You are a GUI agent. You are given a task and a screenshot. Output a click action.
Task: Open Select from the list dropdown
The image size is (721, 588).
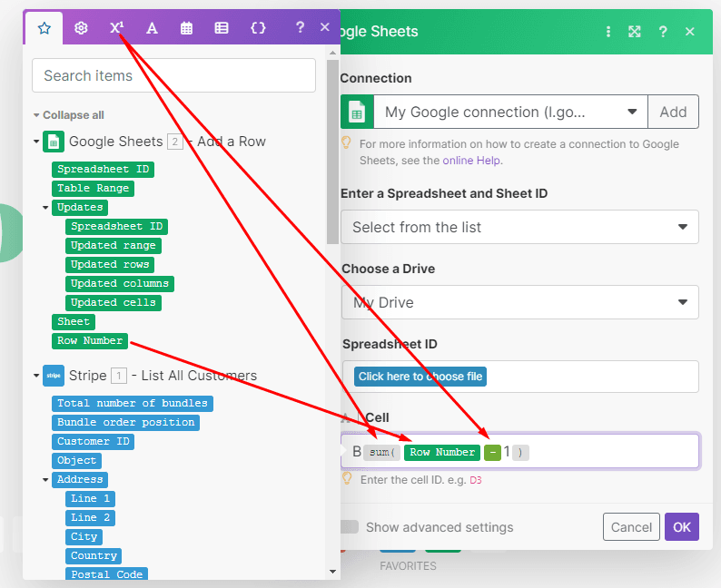(x=519, y=227)
